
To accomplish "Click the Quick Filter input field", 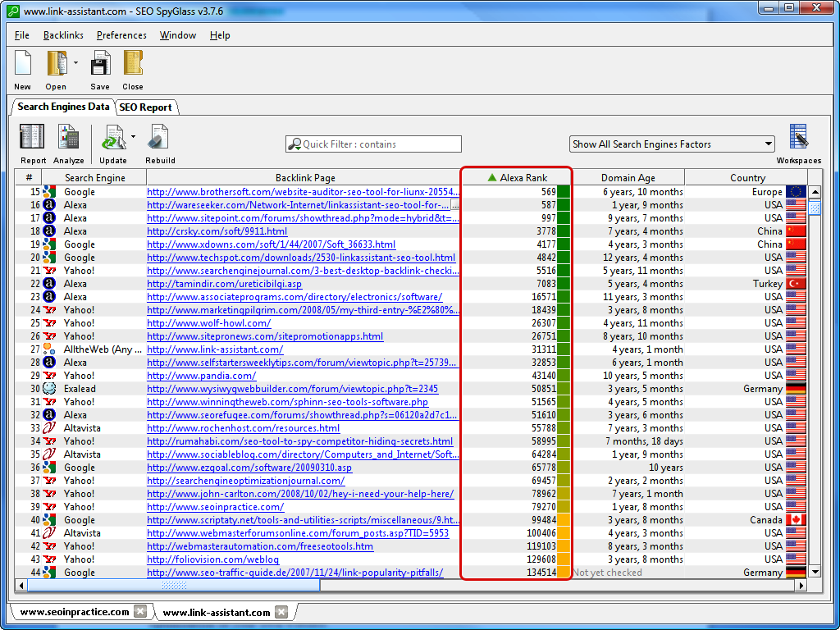I will 373,144.
